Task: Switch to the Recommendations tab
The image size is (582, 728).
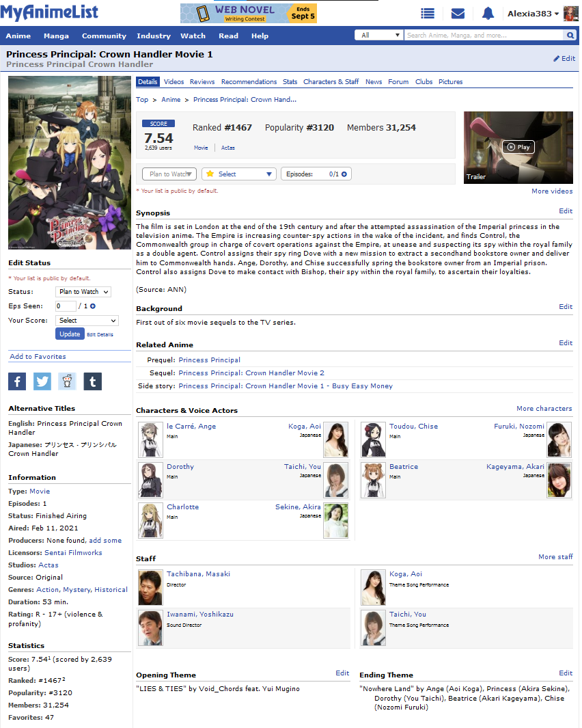Action: tap(249, 82)
